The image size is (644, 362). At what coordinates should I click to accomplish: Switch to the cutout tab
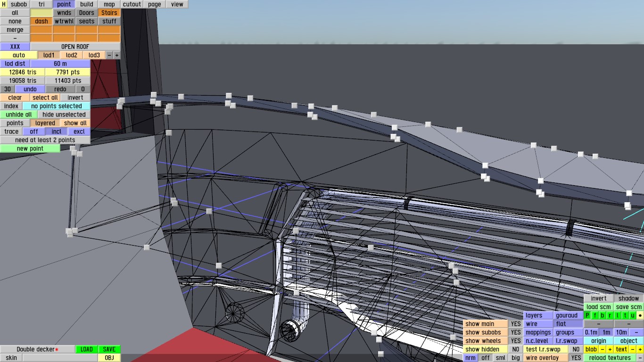(132, 4)
